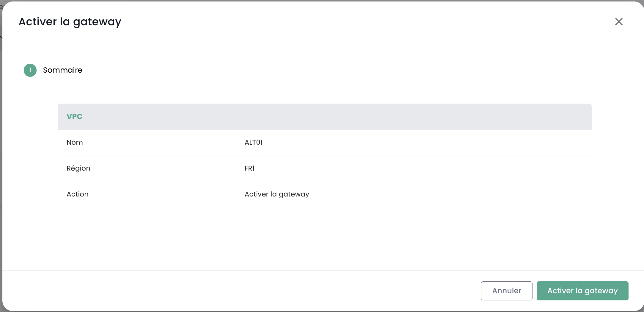The width and height of the screenshot is (644, 312).
Task: Close the Activer la gateway dialog
Action: [x=619, y=22]
